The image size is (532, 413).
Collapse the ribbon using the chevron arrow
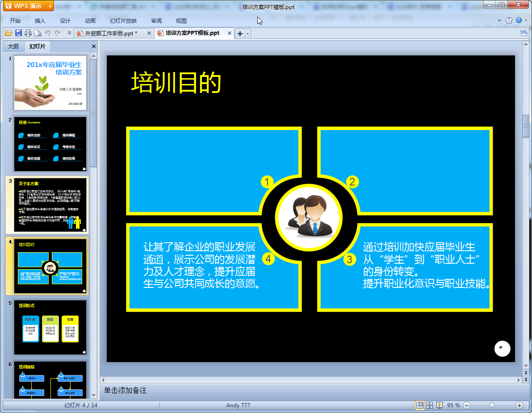click(x=499, y=21)
